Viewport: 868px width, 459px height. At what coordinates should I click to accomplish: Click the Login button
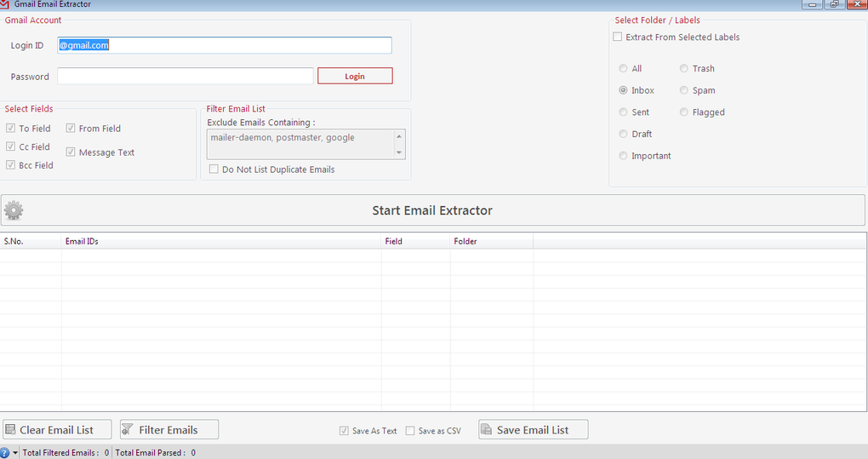[x=355, y=76]
